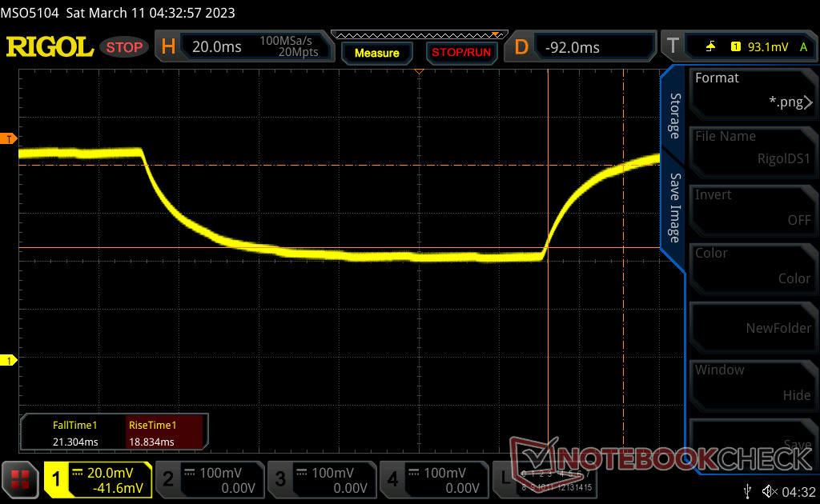This screenshot has height=504, width=820.
Task: Click the RIGOL logo
Action: [50, 46]
